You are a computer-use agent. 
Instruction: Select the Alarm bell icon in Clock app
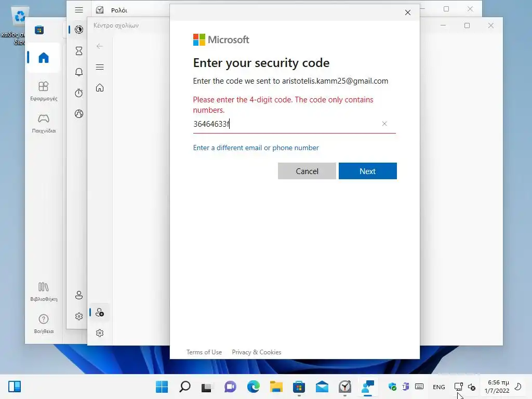point(79,72)
